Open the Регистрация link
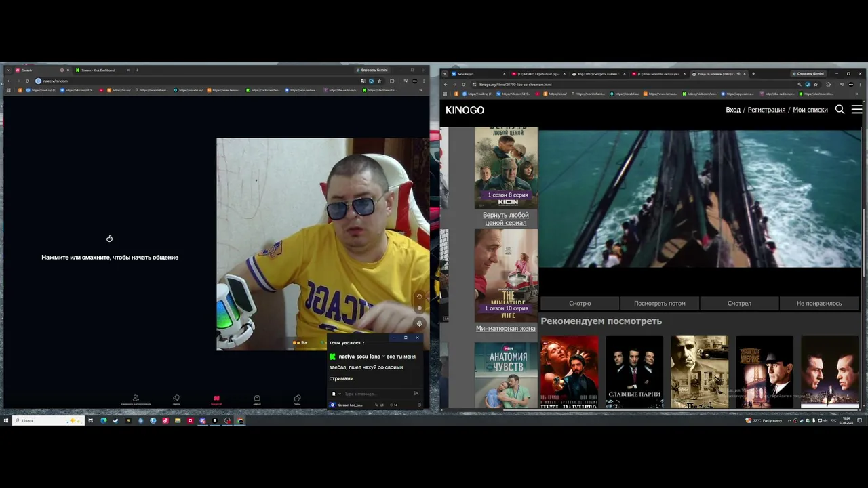 (x=766, y=110)
